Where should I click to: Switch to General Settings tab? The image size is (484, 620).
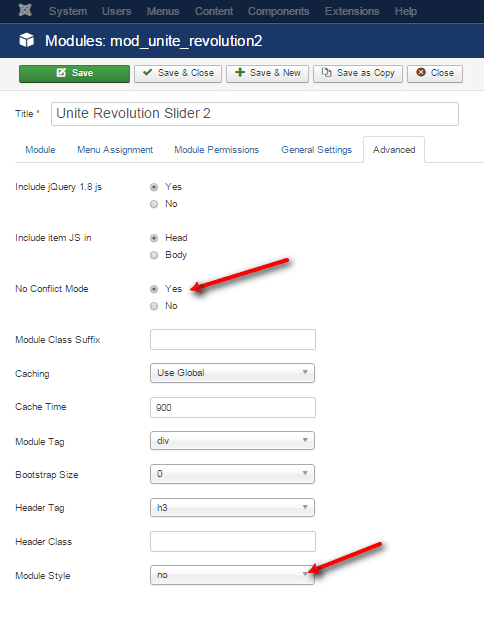pos(316,150)
